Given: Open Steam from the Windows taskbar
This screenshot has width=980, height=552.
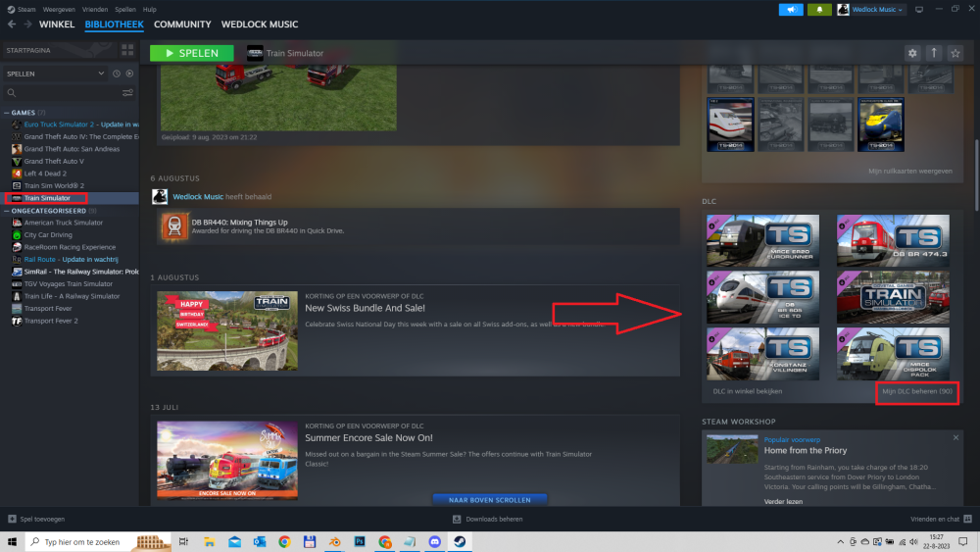Looking at the screenshot, I should tap(459, 541).
